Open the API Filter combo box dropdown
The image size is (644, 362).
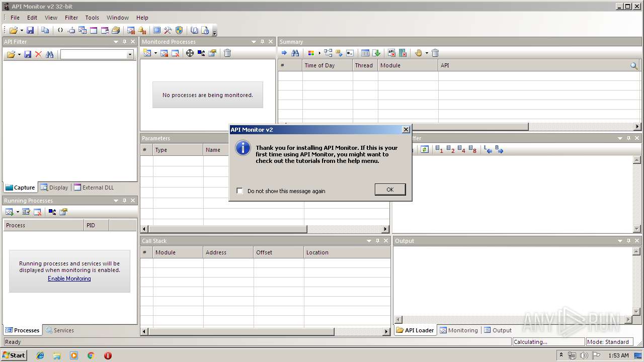130,54
